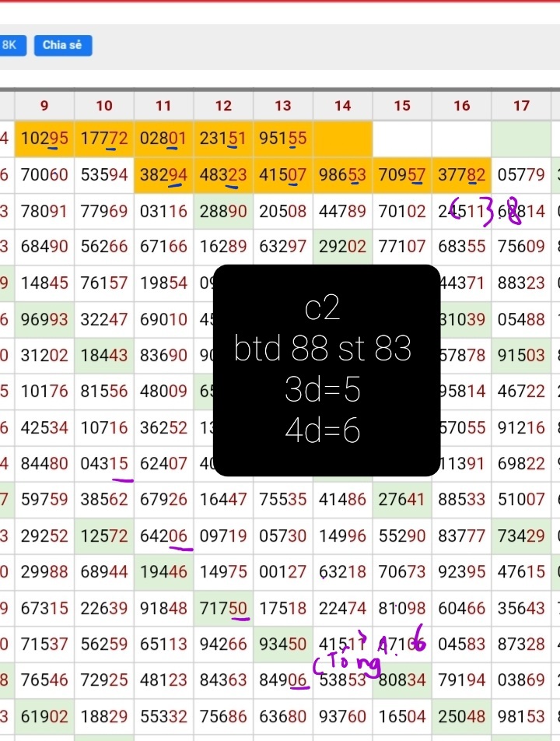Click the orange cell 98653
This screenshot has height=741, width=560.
[x=342, y=175]
